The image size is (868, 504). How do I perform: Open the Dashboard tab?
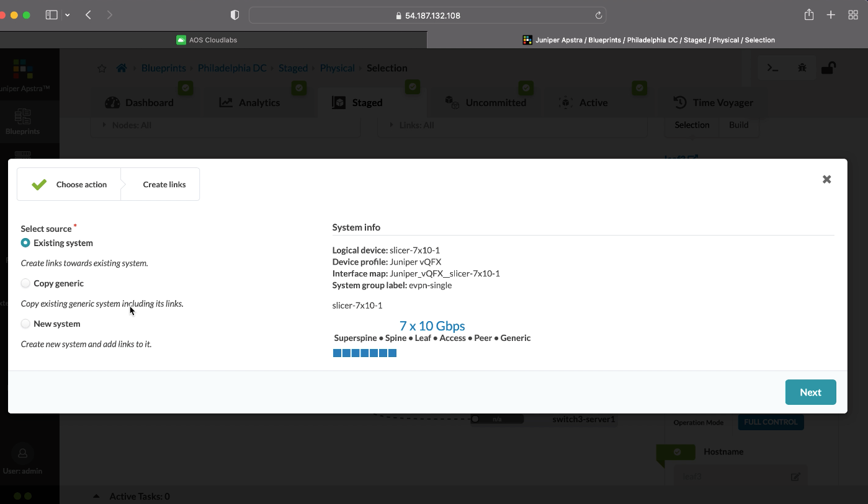pyautogui.click(x=140, y=102)
